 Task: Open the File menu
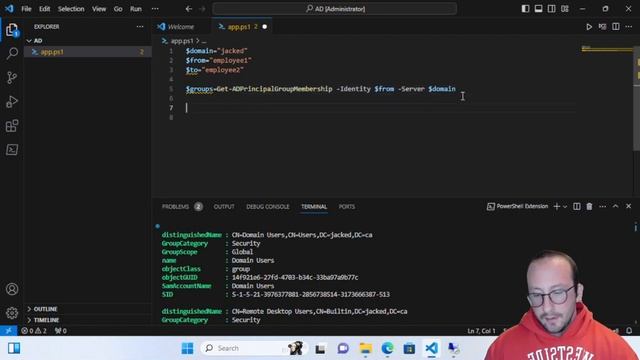pos(26,9)
